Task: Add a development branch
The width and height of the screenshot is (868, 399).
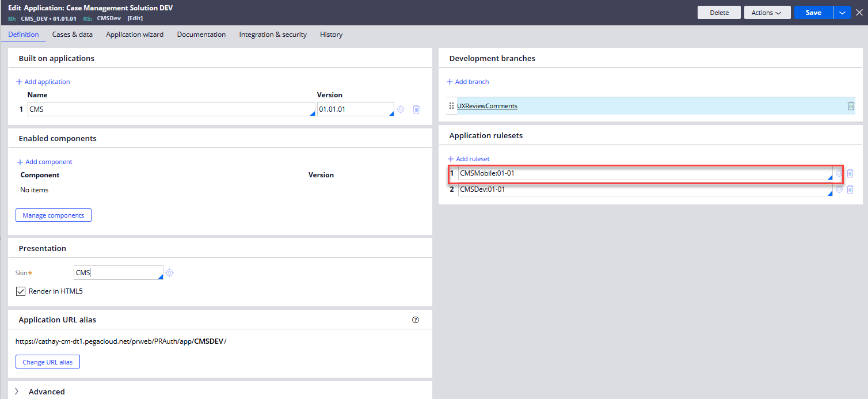Action: tap(468, 82)
